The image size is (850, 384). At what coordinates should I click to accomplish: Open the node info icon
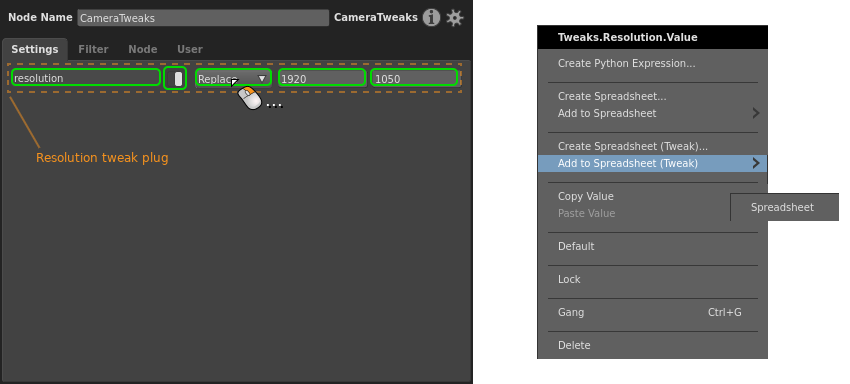click(432, 18)
